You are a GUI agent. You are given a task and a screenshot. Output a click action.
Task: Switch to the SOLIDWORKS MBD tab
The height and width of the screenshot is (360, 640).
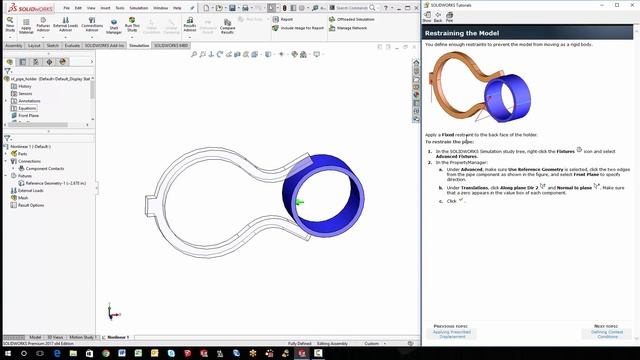pyautogui.click(x=171, y=45)
